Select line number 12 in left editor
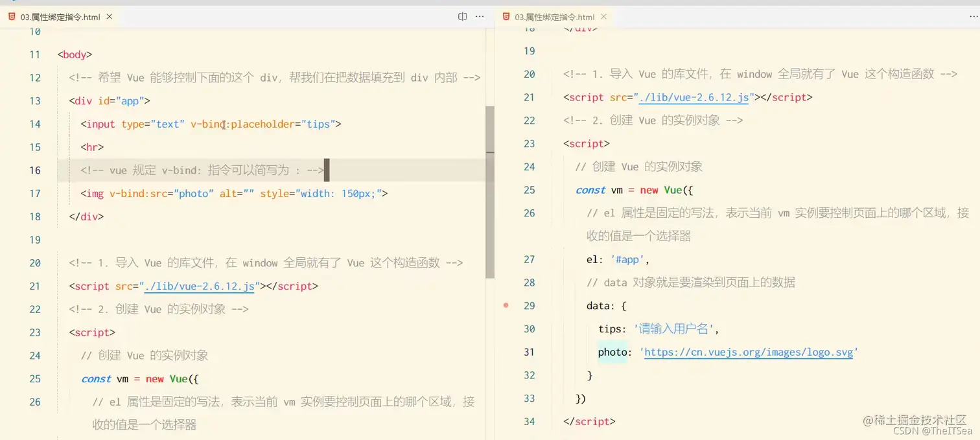This screenshot has height=440, width=980. click(35, 78)
